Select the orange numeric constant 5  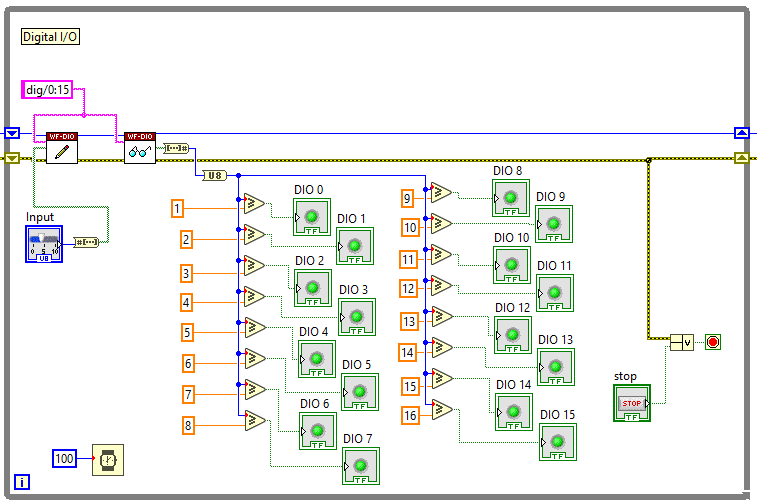(187, 333)
